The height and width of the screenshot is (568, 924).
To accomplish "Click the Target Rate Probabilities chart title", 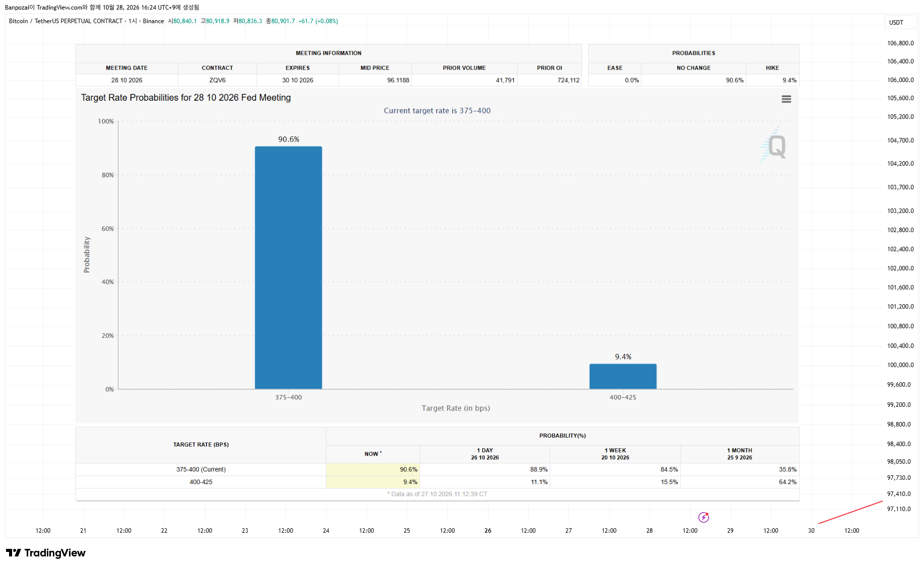I will click(186, 98).
